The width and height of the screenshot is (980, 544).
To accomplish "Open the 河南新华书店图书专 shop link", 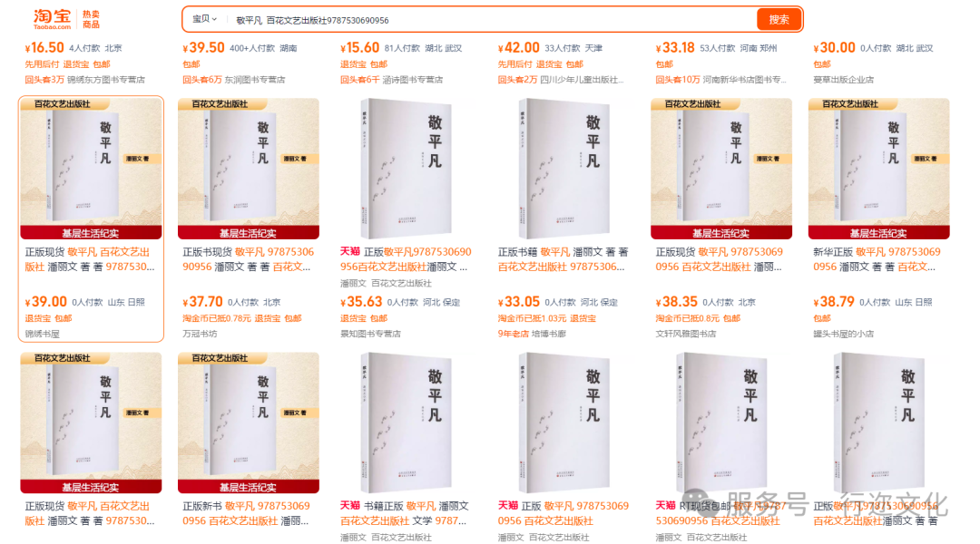I will tap(744, 80).
